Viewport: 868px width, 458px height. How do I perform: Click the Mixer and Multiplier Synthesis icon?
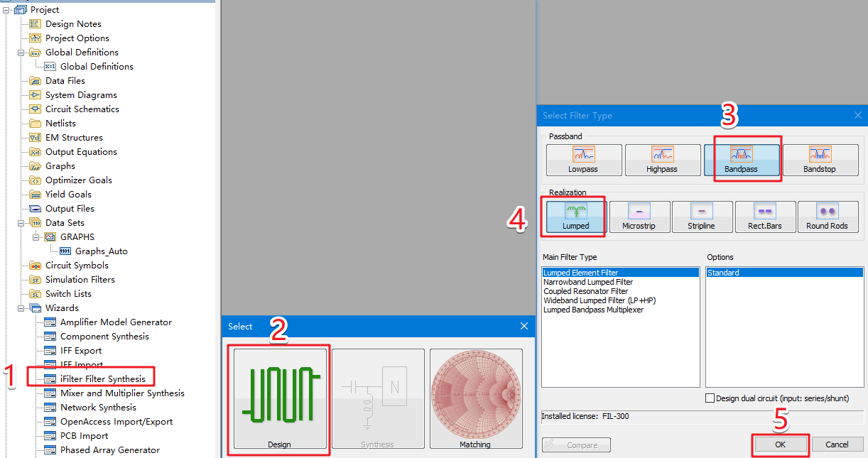coord(50,393)
